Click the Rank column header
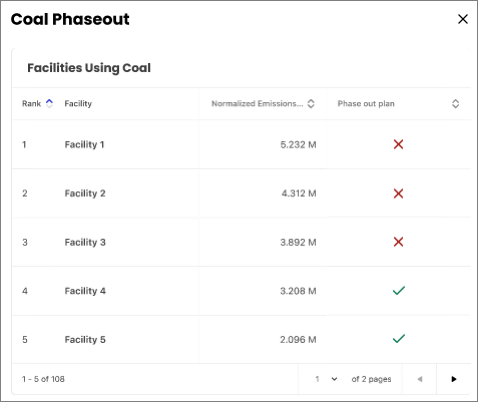The width and height of the screenshot is (478, 402). 31,104
